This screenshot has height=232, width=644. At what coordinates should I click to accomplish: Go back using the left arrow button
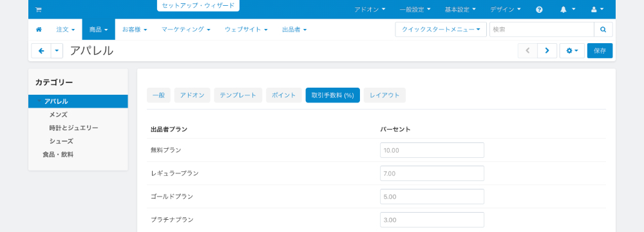coord(41,51)
